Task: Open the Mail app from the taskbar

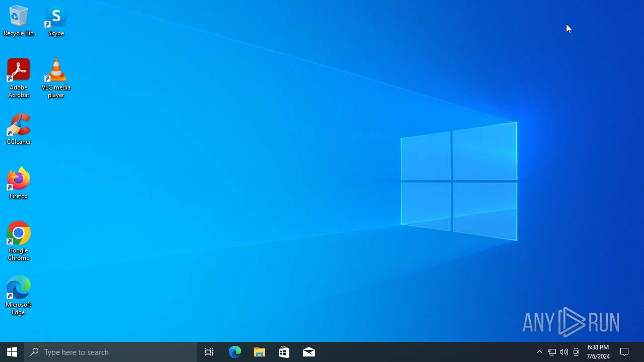Action: point(309,352)
